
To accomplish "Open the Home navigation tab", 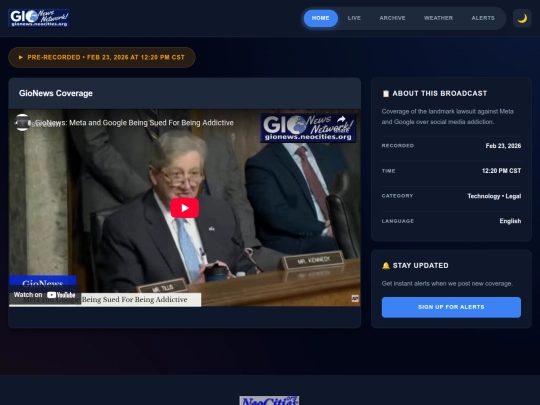I will click(x=320, y=18).
